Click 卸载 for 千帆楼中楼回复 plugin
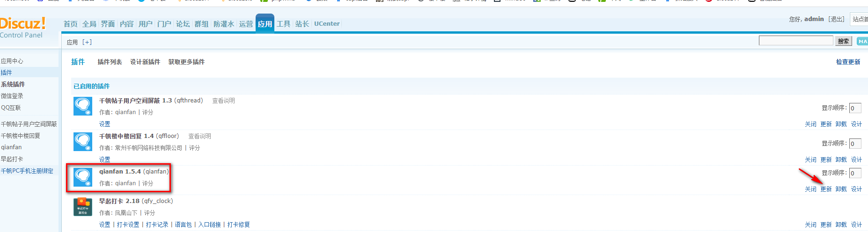 point(841,159)
